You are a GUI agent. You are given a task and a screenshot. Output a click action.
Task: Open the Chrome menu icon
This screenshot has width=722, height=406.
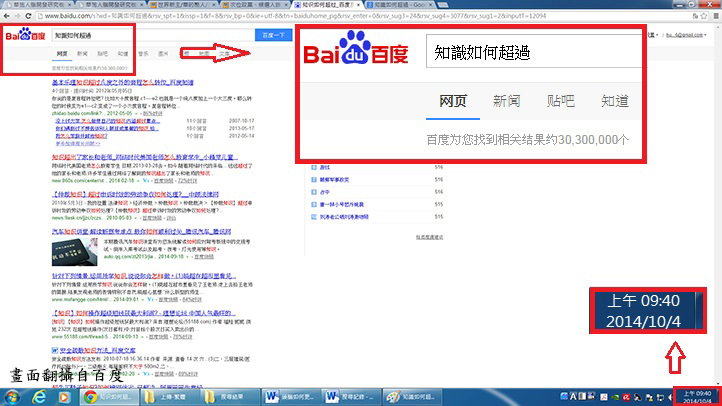[x=716, y=16]
